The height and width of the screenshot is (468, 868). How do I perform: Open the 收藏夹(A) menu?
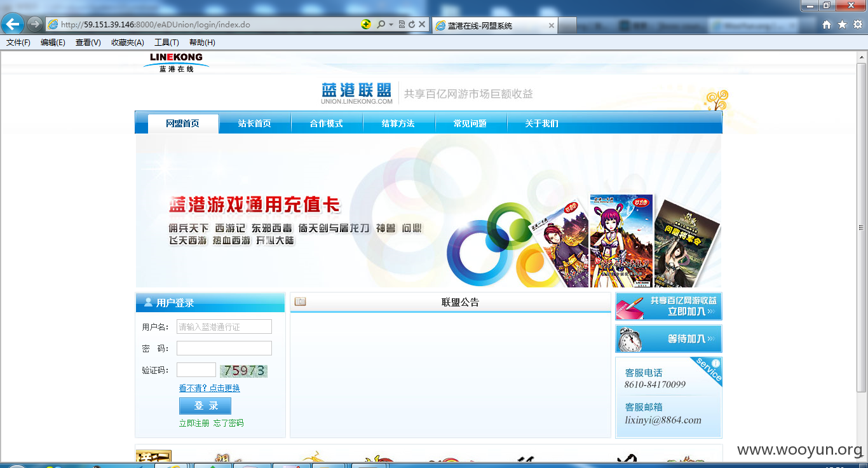[127, 43]
